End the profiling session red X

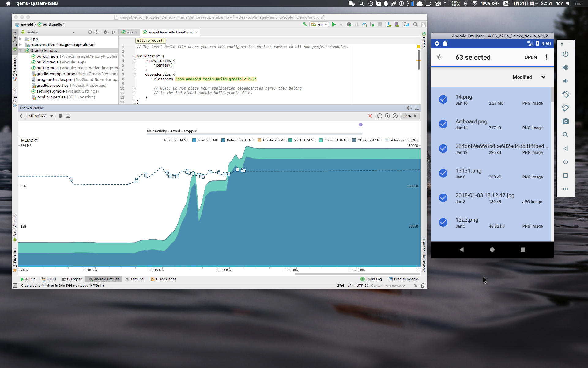(370, 116)
